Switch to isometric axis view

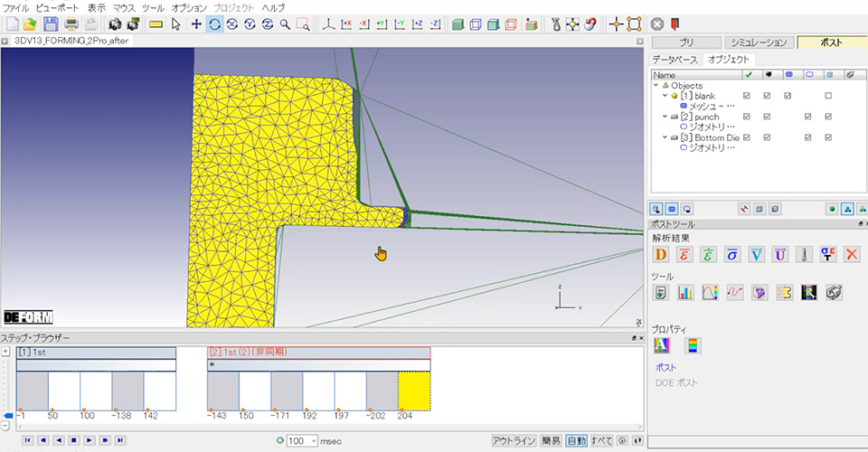click(x=328, y=24)
